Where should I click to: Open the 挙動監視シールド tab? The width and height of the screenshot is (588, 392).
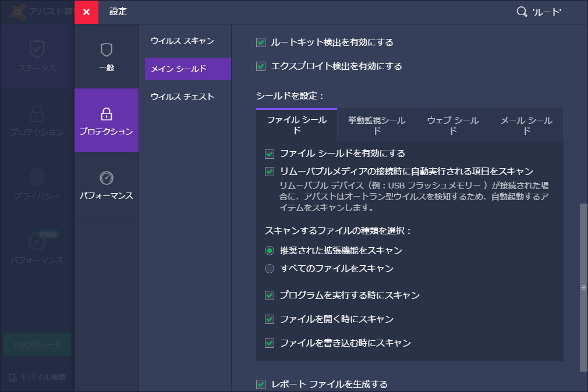(x=376, y=124)
